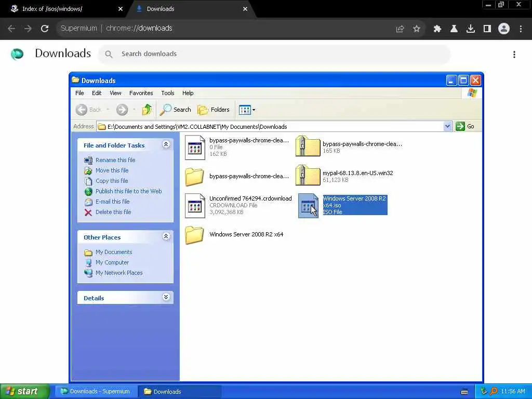Close the Index of /isos/windows/ tab
Viewport: 532px width, 399px height.
click(121, 9)
